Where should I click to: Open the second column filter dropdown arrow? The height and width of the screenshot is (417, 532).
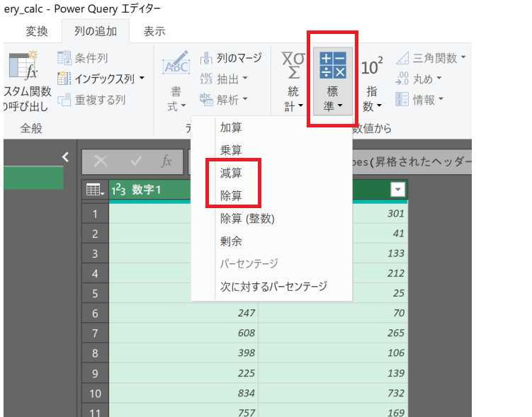click(399, 189)
